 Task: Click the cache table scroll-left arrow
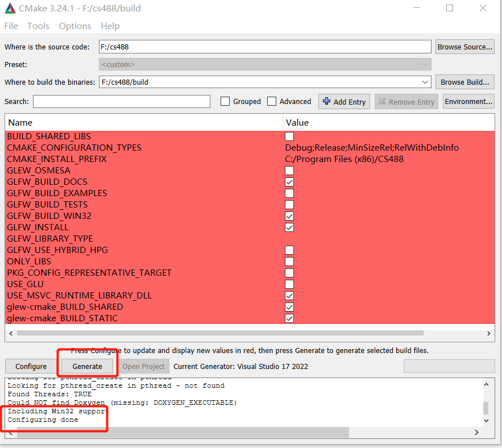point(11,333)
